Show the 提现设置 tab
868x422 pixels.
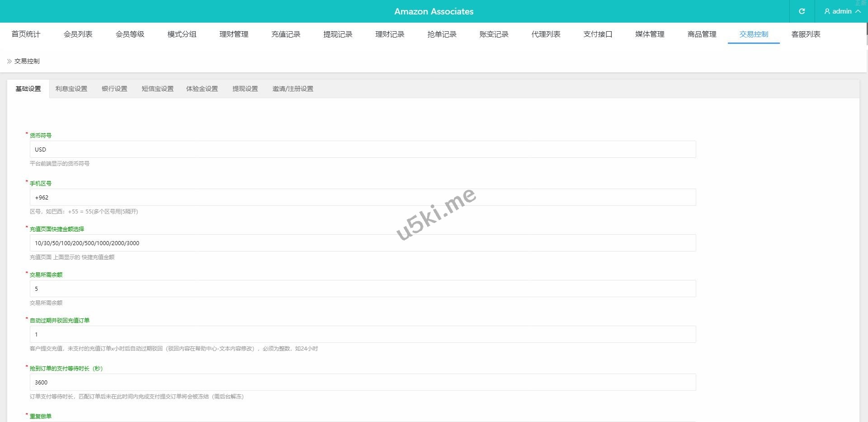point(245,89)
